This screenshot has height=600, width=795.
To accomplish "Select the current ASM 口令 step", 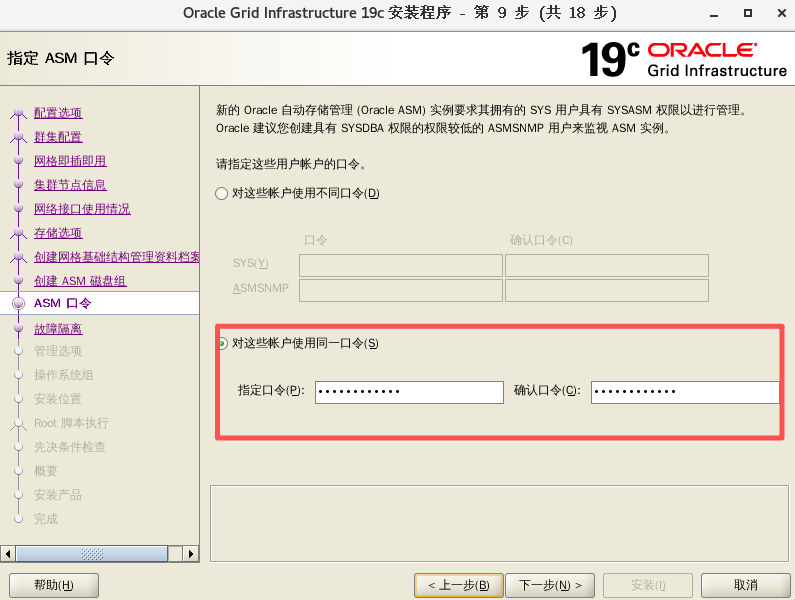I will click(x=63, y=303).
